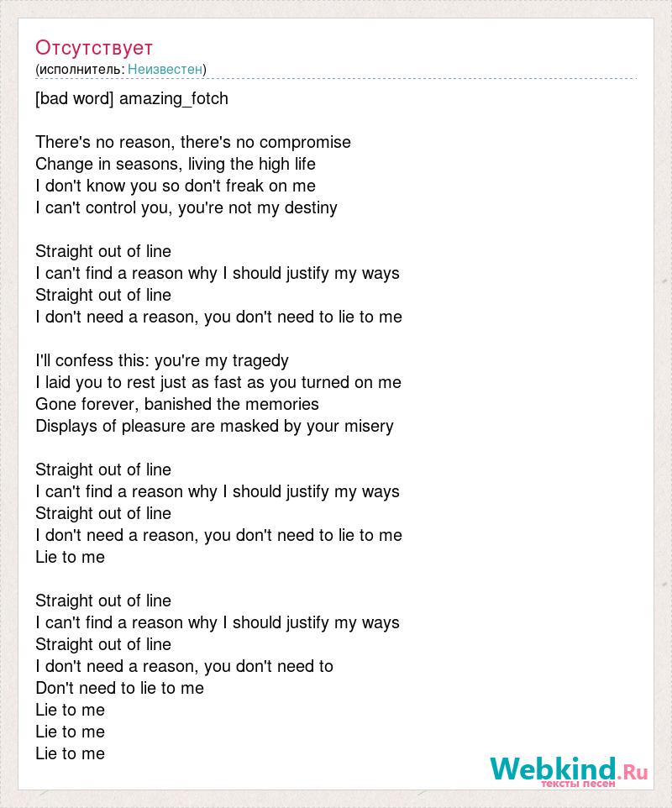Click the [bad word] amazing_fotch line
The image size is (672, 808).
pyautogui.click(x=131, y=98)
